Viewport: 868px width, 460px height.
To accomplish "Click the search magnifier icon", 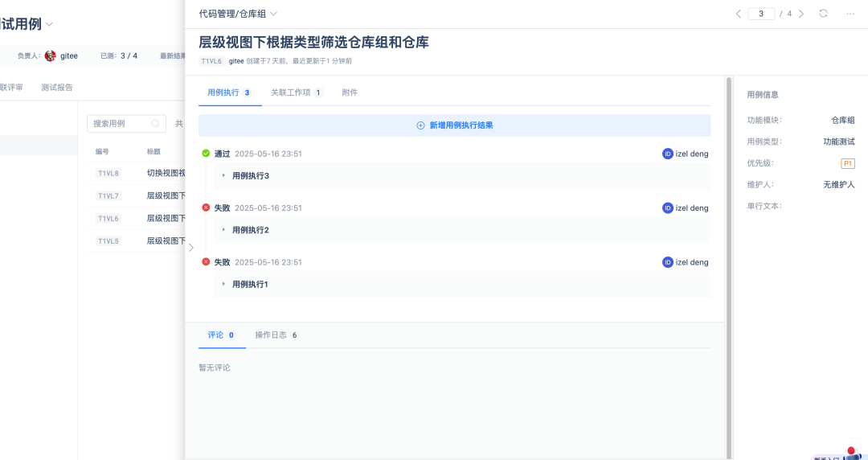I will coord(155,124).
